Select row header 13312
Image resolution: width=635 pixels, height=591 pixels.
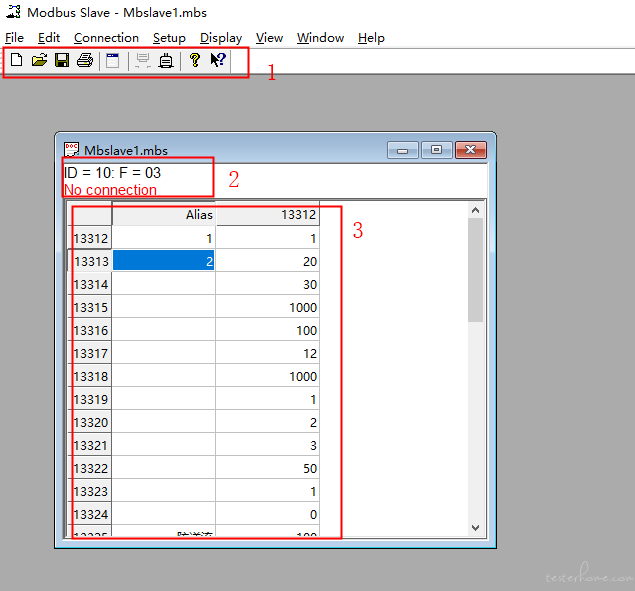pyautogui.click(x=90, y=238)
